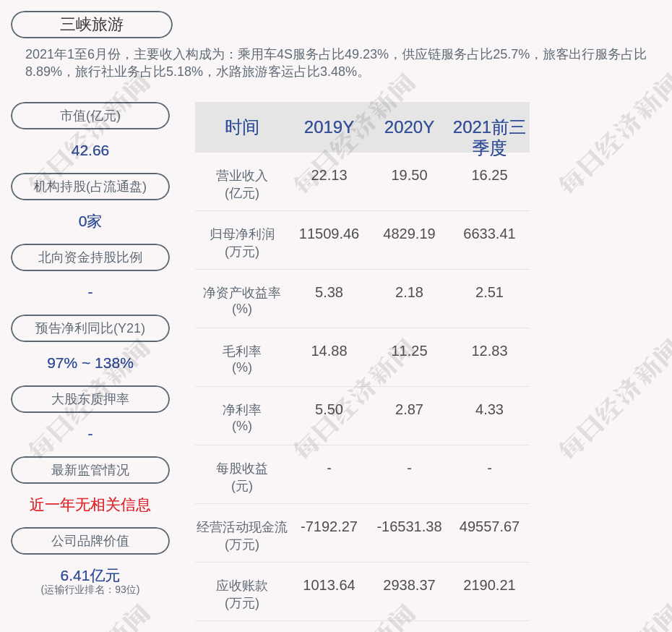Click the 归母净利润(万元) row label
672x632 pixels.
click(242, 243)
